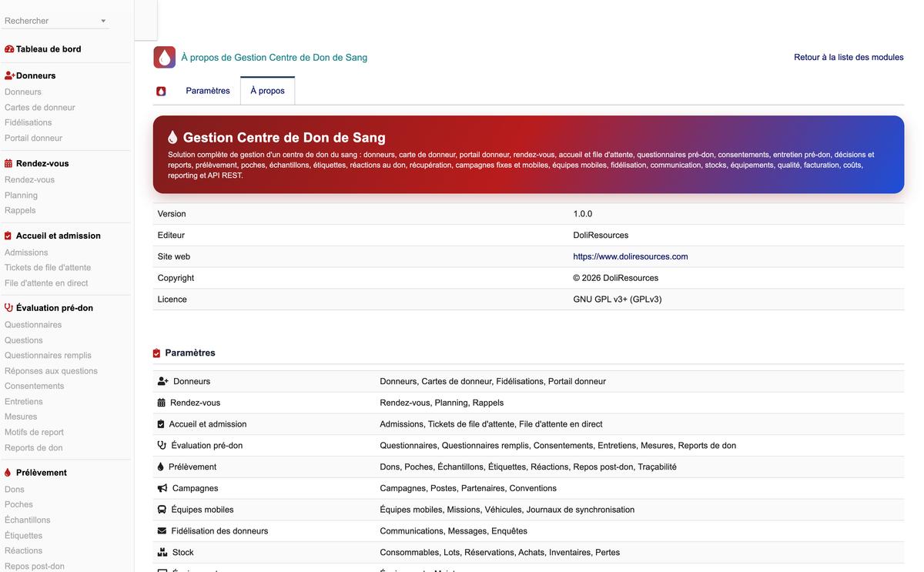The height and width of the screenshot is (572, 924).
Task: Click the Évaluation pré-don stethoscope sidebar icon
Action: 9,308
